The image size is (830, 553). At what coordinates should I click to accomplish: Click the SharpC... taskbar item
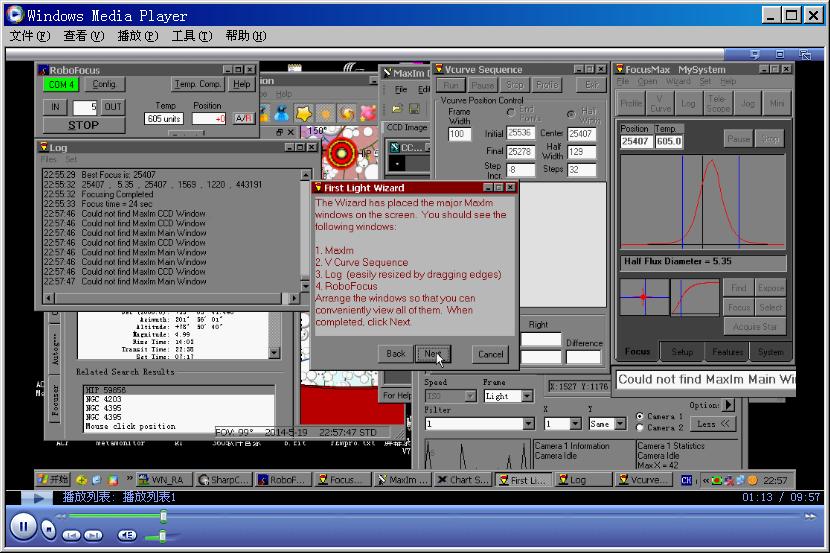coord(223,479)
